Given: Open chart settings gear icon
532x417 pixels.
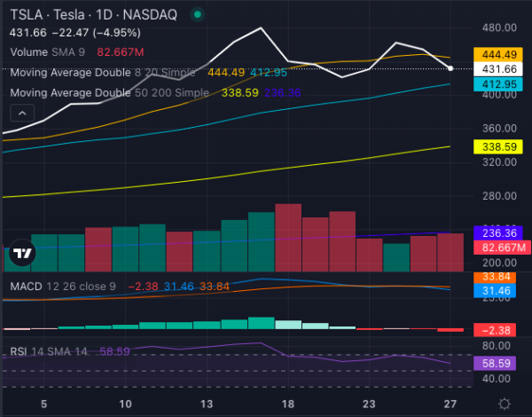Looking at the screenshot, I should coord(505,404).
